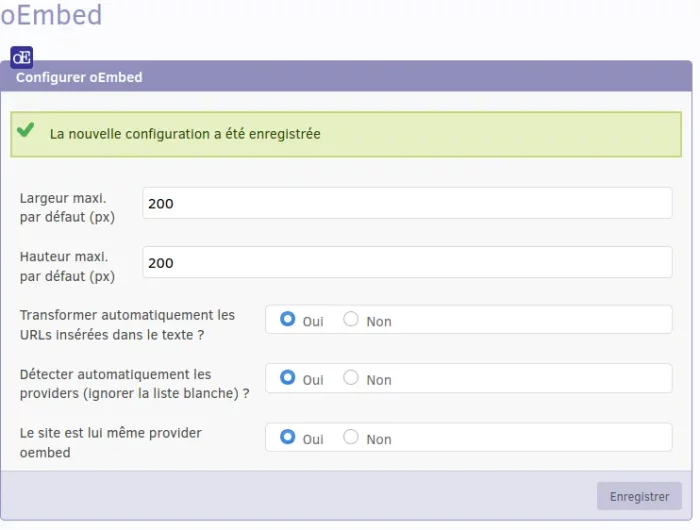Click the Configurer oEmbed header text
Screen dimensions: 700x530
(79, 77)
